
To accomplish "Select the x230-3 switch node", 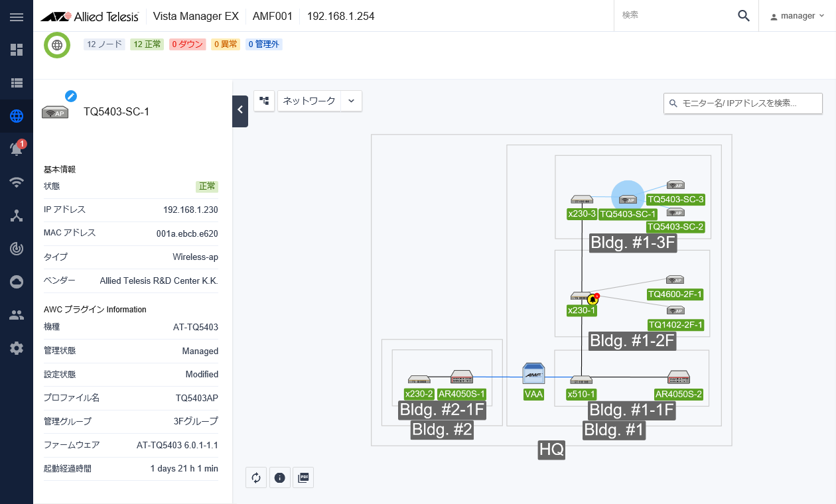I will tap(581, 200).
